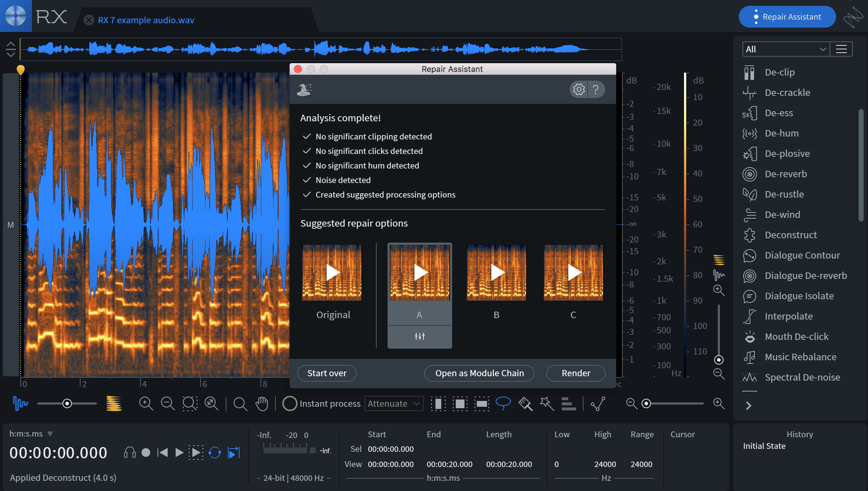The width and height of the screenshot is (868, 491).
Task: Toggle loop playback mode
Action: coord(215,453)
